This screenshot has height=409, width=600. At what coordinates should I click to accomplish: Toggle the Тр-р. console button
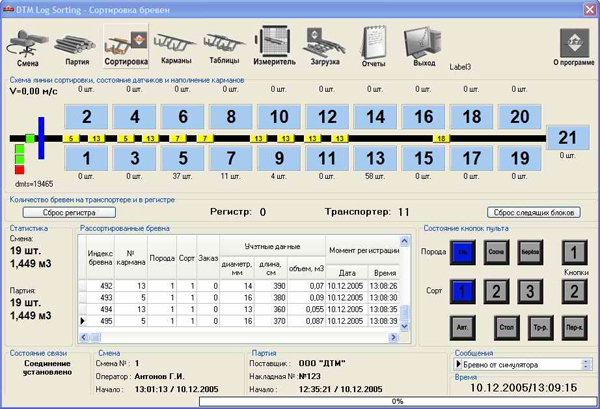coord(540,328)
